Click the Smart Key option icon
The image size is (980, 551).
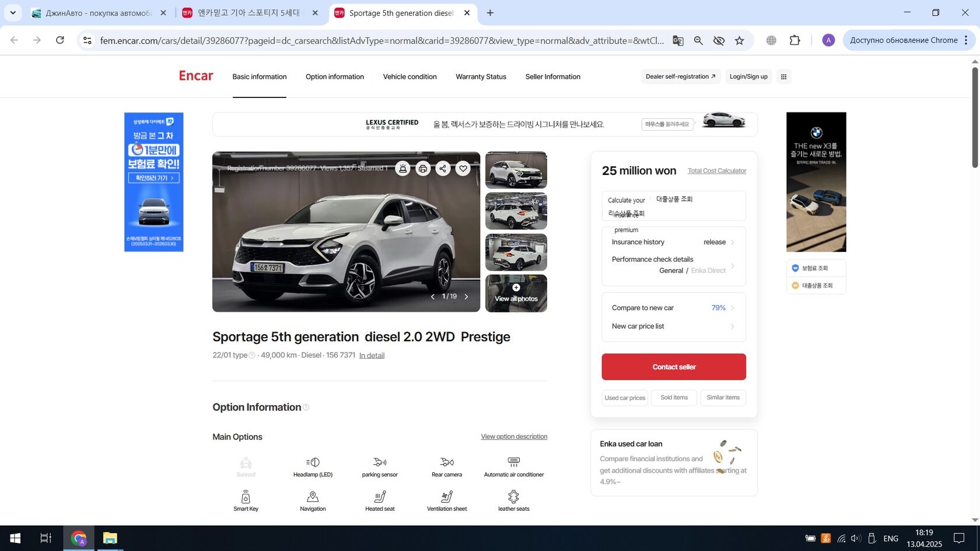246,497
